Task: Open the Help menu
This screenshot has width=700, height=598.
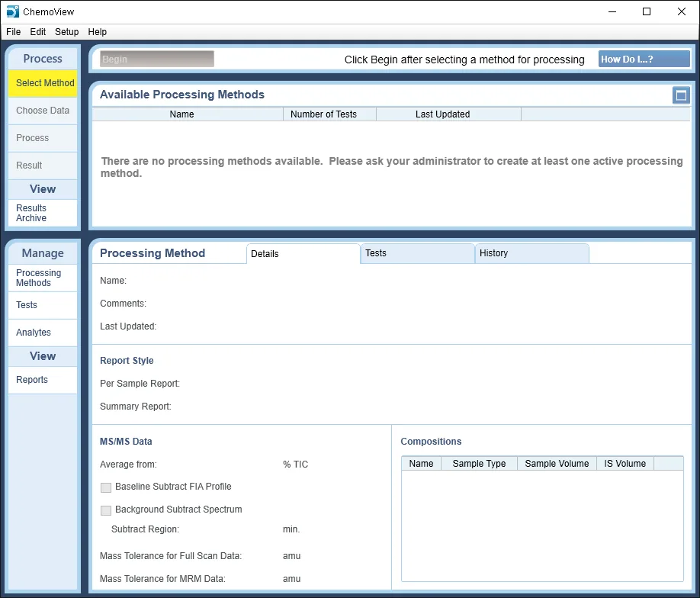Action: click(x=97, y=32)
